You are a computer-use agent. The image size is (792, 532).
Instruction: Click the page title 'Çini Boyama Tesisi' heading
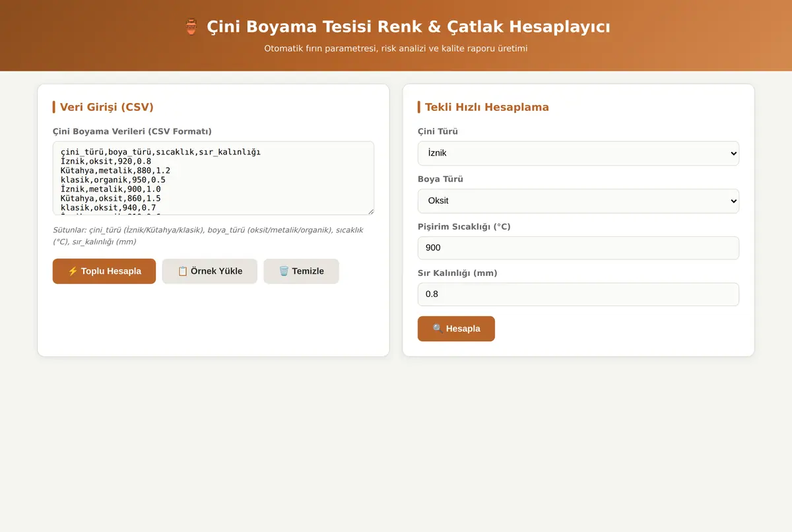point(396,27)
